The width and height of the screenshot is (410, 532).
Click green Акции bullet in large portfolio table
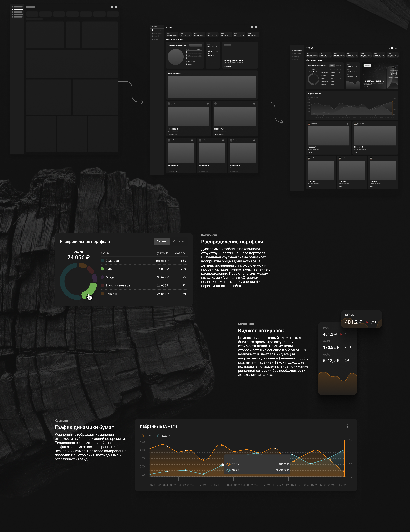coord(102,269)
